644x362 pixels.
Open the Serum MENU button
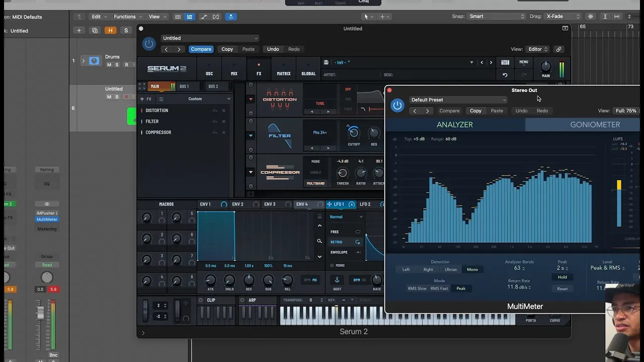point(524,62)
